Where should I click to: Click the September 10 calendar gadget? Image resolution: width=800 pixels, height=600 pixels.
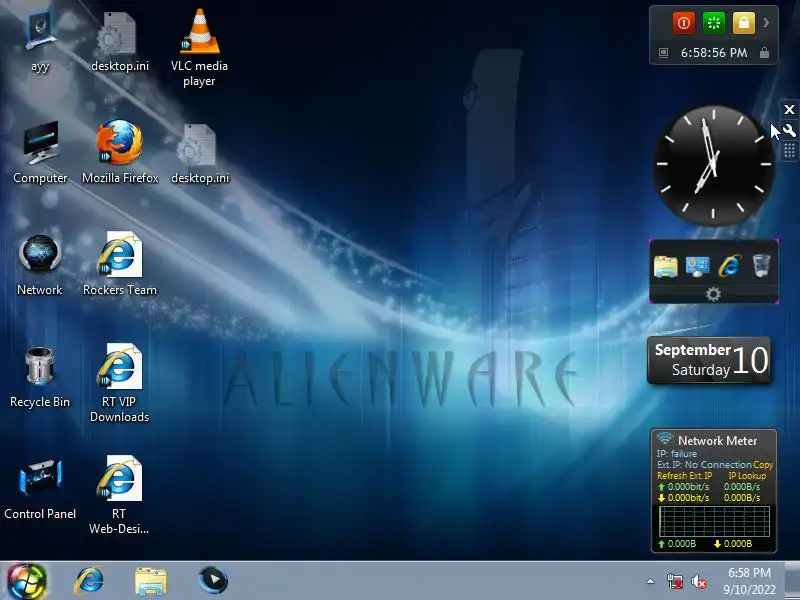(709, 360)
